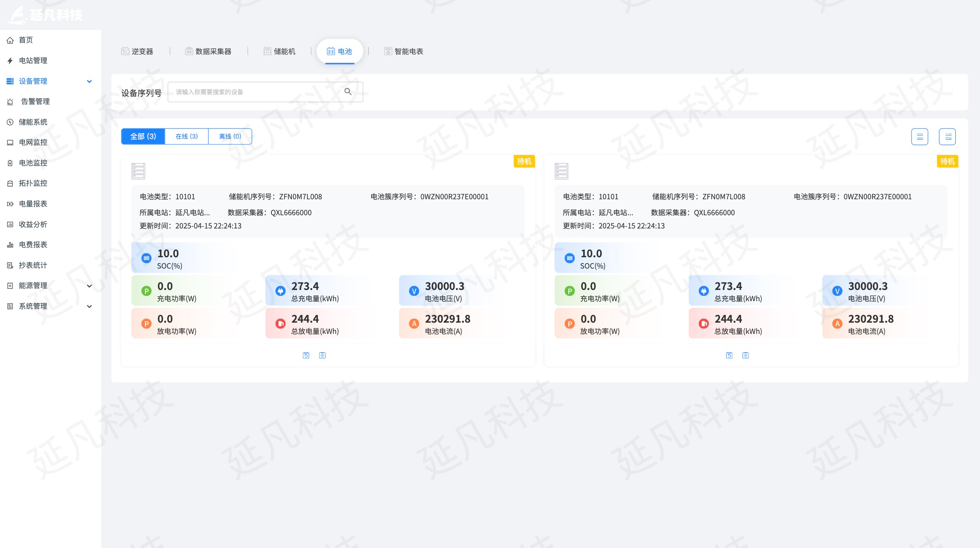The image size is (980, 548).
Task: Click the 告警管理 bell icon
Action: click(x=11, y=102)
